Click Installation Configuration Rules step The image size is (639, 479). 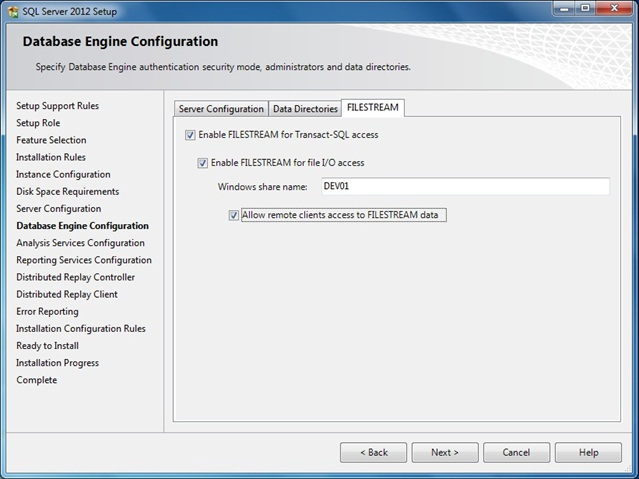[x=81, y=329]
